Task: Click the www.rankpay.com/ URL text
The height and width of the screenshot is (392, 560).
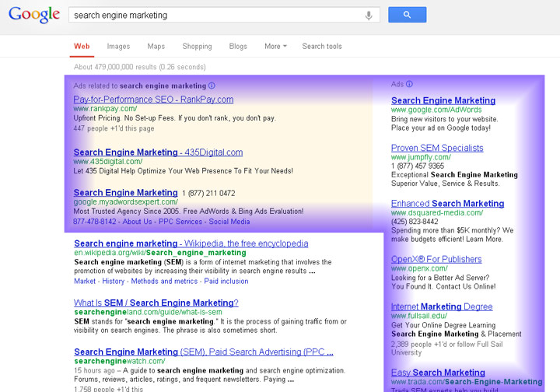Action: click(x=105, y=109)
